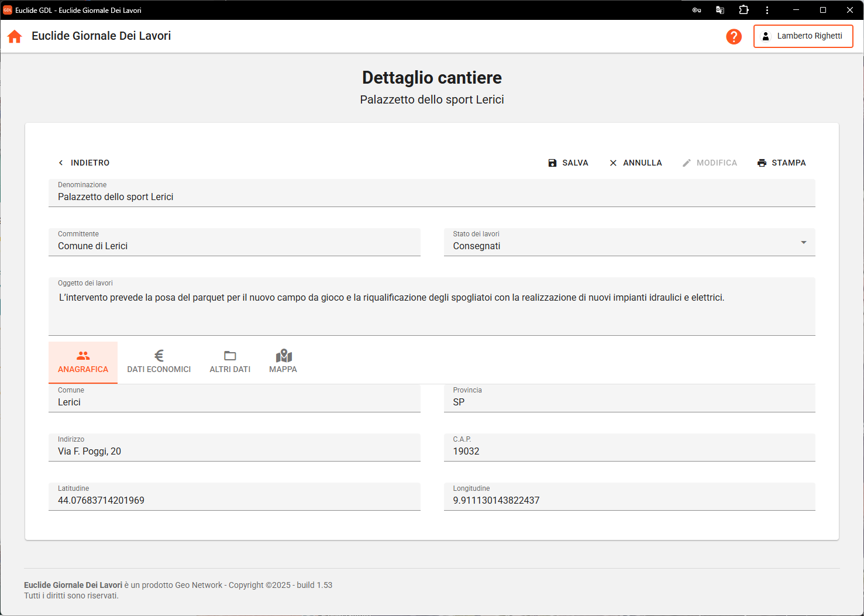The height and width of the screenshot is (616, 864).
Task: Open the Mappa tab
Action: tap(283, 362)
